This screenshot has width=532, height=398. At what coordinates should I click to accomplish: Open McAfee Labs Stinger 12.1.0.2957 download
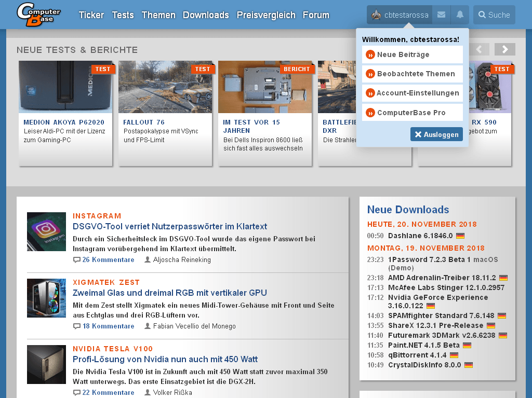(446, 288)
